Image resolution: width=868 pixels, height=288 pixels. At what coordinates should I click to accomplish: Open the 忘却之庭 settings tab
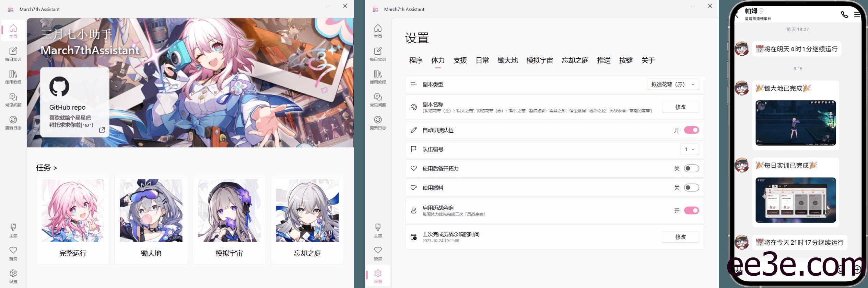tap(575, 60)
